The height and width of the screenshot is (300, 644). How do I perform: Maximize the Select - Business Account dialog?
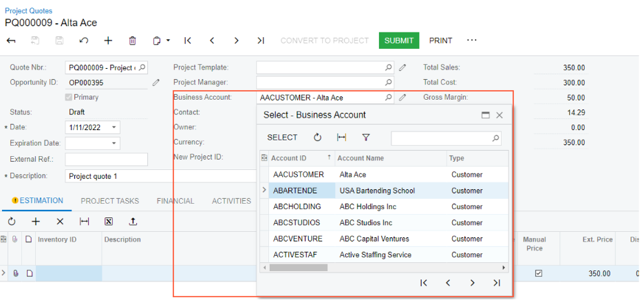tap(486, 116)
